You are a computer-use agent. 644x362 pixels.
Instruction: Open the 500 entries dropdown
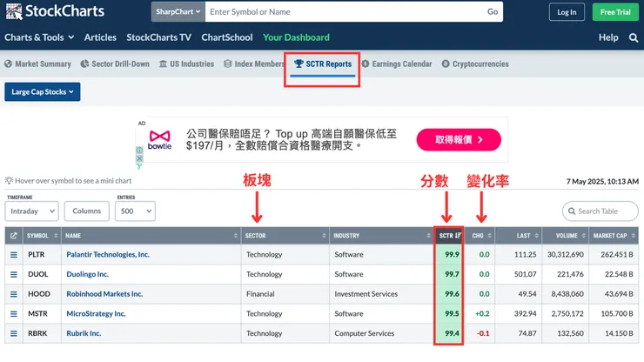pos(135,211)
